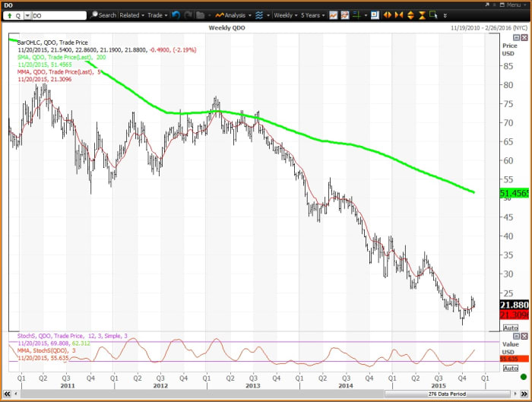Viewport: 532px width, 402px height.
Task: Toggle Auto scale on price axis
Action: click(510, 328)
